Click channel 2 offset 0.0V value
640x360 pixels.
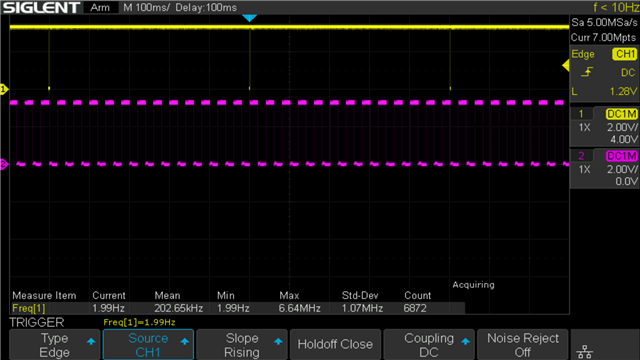pyautogui.click(x=626, y=181)
